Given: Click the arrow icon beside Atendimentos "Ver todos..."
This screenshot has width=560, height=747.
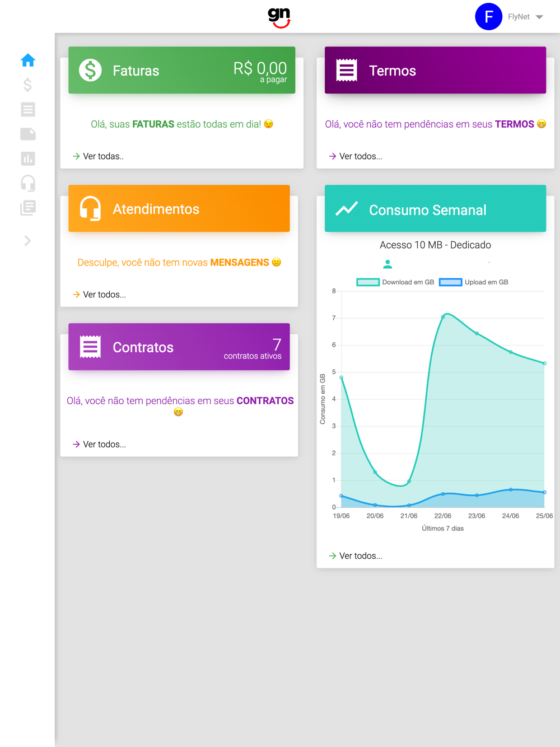Looking at the screenshot, I should [x=76, y=295].
